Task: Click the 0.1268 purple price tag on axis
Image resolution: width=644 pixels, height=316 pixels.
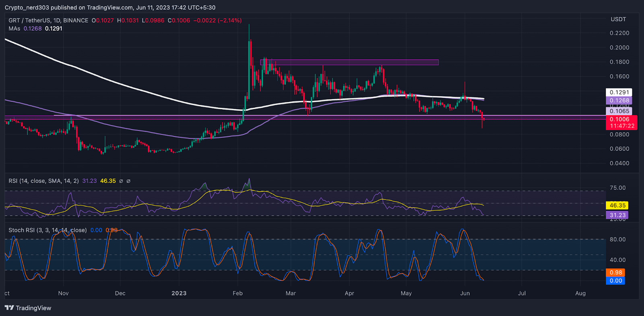Action: click(619, 101)
